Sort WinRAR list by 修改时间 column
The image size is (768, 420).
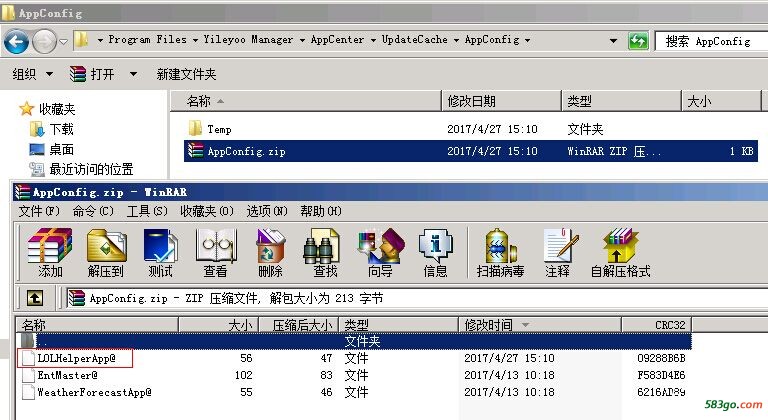[539, 325]
